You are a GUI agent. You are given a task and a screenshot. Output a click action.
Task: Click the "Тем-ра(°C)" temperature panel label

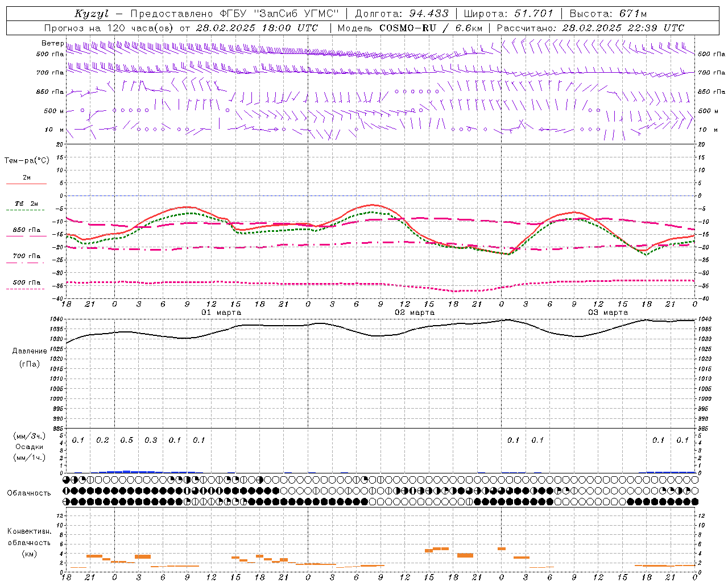point(27,161)
